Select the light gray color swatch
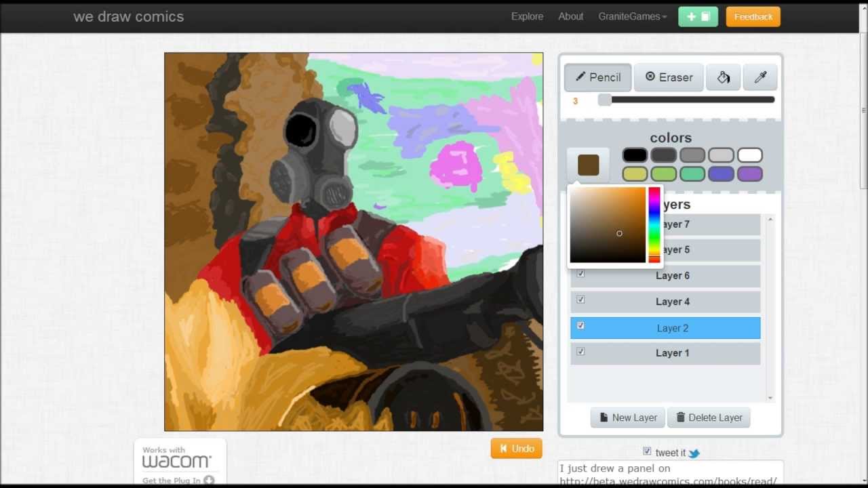 721,156
